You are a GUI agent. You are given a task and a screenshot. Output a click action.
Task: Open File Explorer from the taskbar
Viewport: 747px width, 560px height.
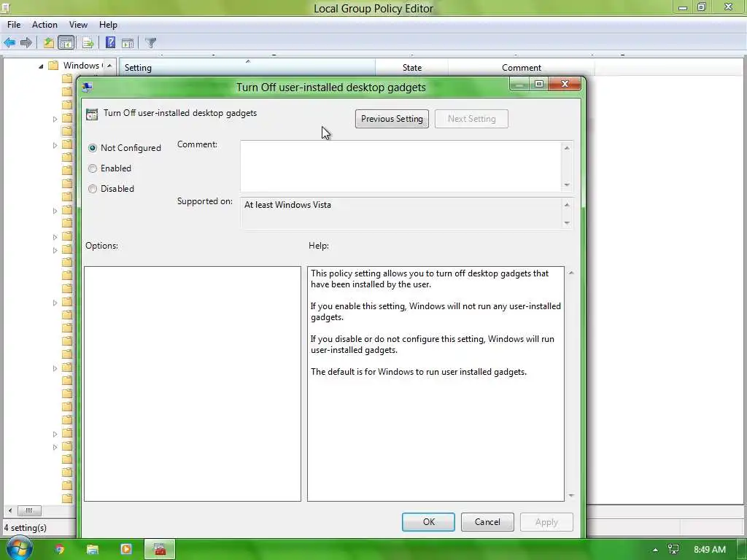click(93, 549)
